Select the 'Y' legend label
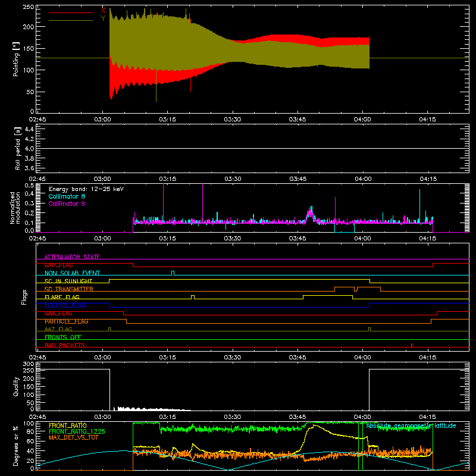 103,18
